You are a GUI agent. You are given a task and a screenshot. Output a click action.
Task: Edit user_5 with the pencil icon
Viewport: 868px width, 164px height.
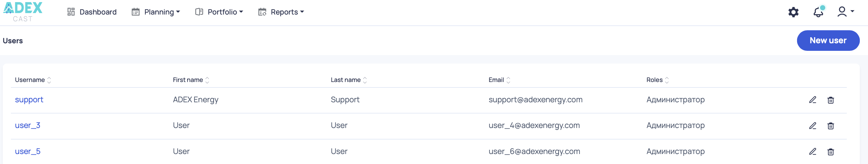pos(812,152)
